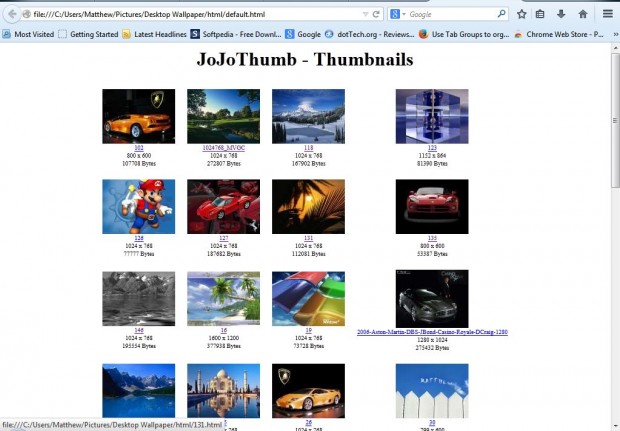Click the 102 image link

pos(139,148)
